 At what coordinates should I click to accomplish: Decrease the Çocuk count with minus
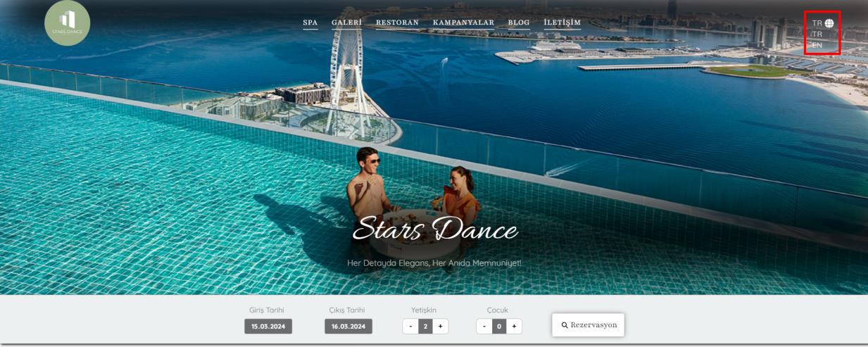(484, 327)
